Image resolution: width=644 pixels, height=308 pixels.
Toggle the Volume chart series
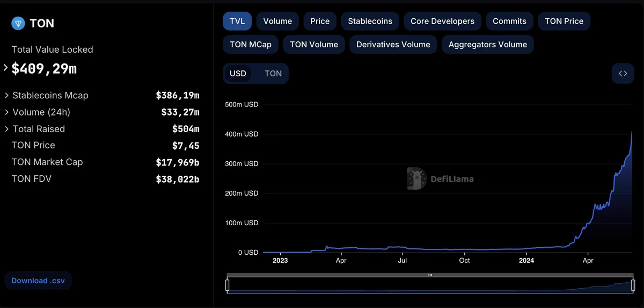tap(277, 21)
